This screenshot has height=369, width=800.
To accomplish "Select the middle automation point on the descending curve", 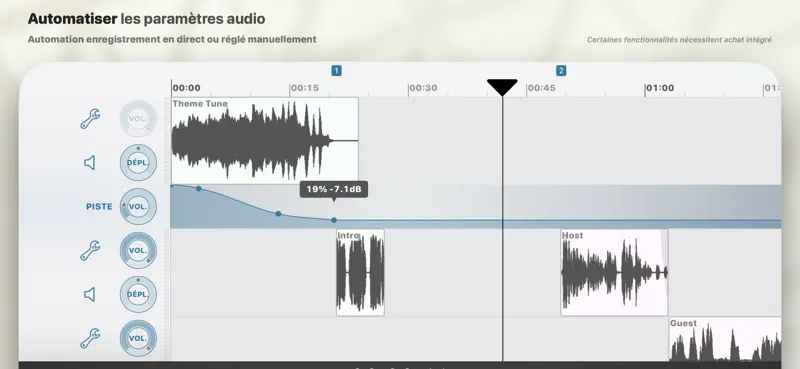I will pos(278,214).
